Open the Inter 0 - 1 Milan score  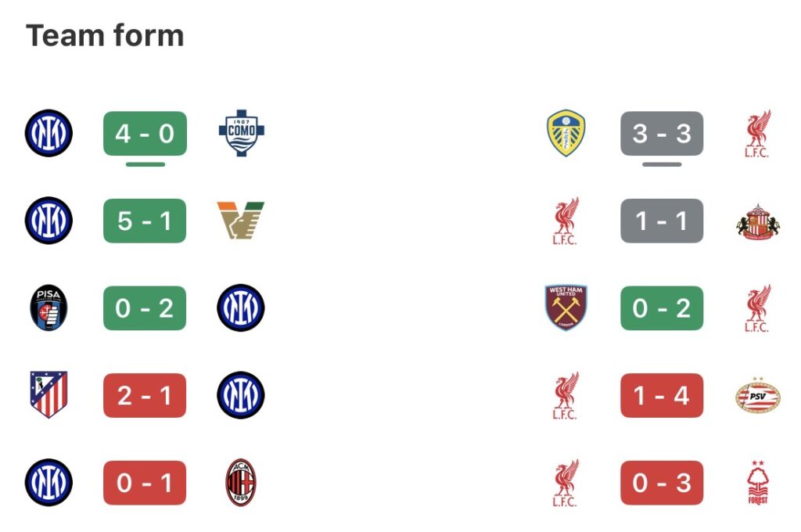pos(145,483)
